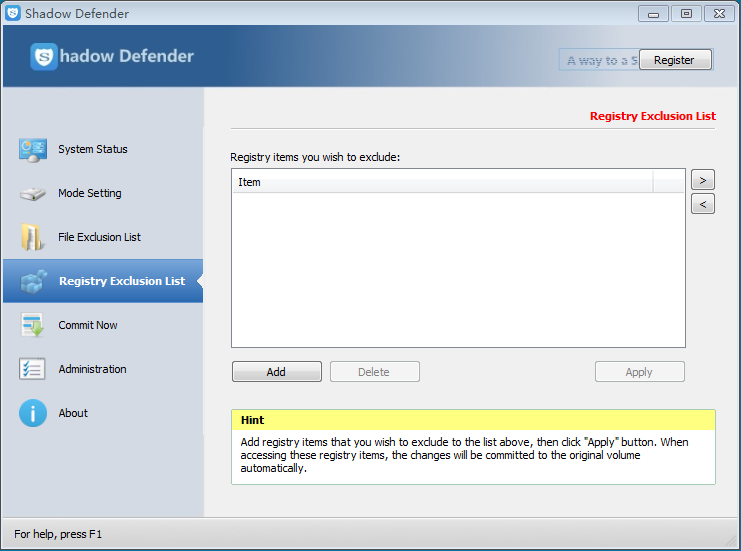
Task: Go to File Exclusion List
Action: pyautogui.click(x=99, y=238)
